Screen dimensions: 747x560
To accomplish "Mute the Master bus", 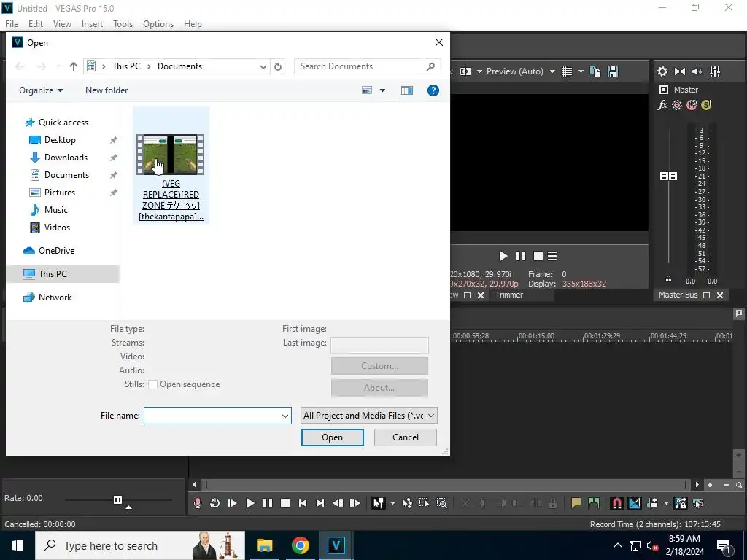I will (x=692, y=105).
